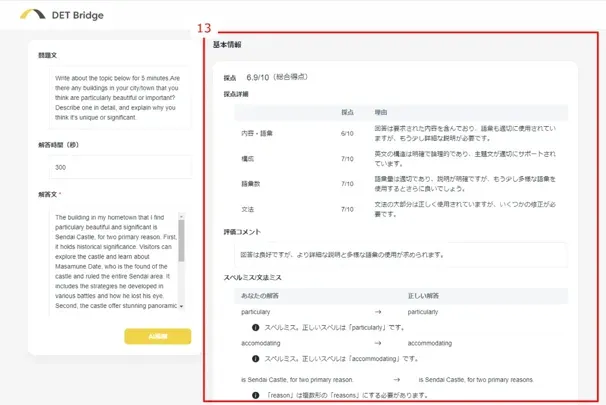Click the 評価コメント heading
Screen dimensions: 606x405
point(242,232)
